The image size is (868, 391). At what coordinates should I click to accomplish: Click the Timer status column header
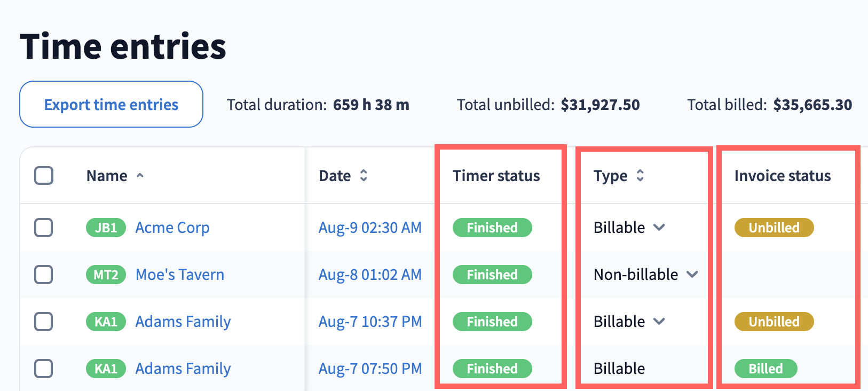click(496, 176)
